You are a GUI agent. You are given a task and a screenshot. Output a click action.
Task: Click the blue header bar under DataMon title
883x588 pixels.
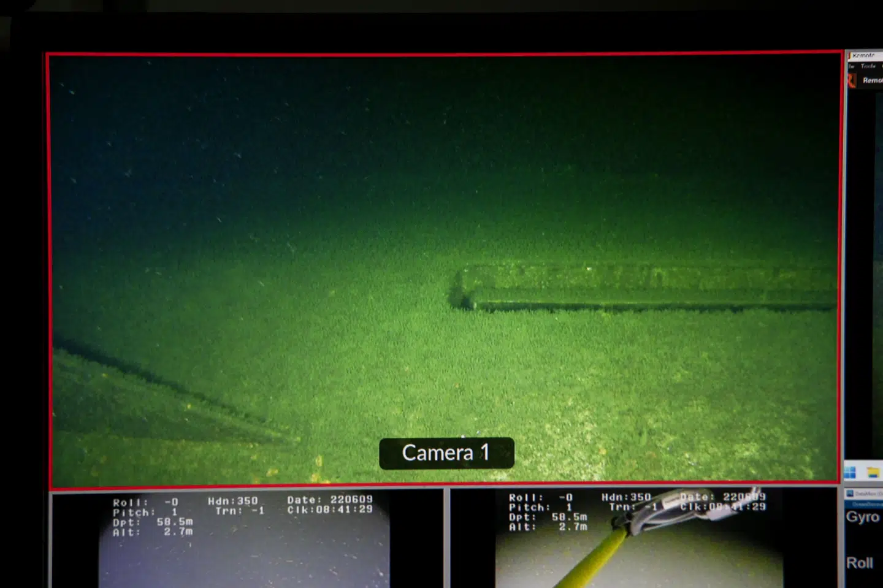(863, 504)
